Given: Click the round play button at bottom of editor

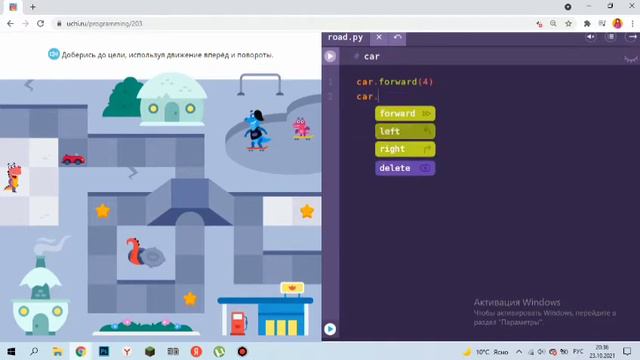Looking at the screenshot, I should [x=330, y=329].
